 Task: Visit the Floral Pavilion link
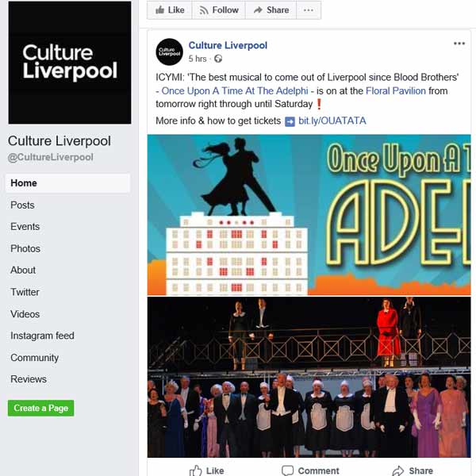pos(396,90)
